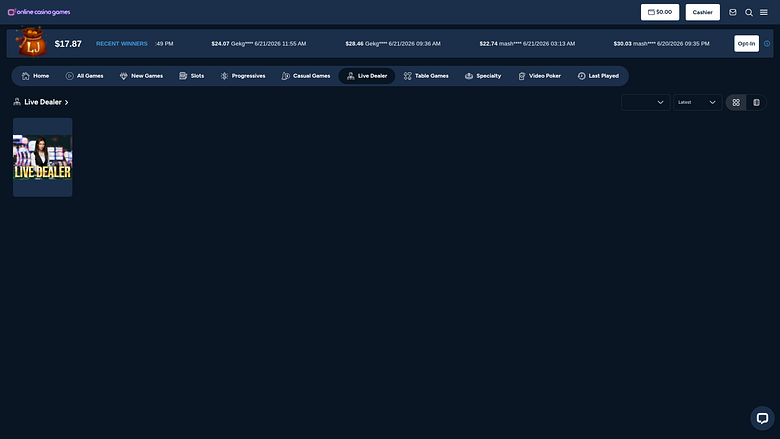Click the $24.07 Gekg recent winner entry
This screenshot has height=439, width=780.
click(259, 44)
